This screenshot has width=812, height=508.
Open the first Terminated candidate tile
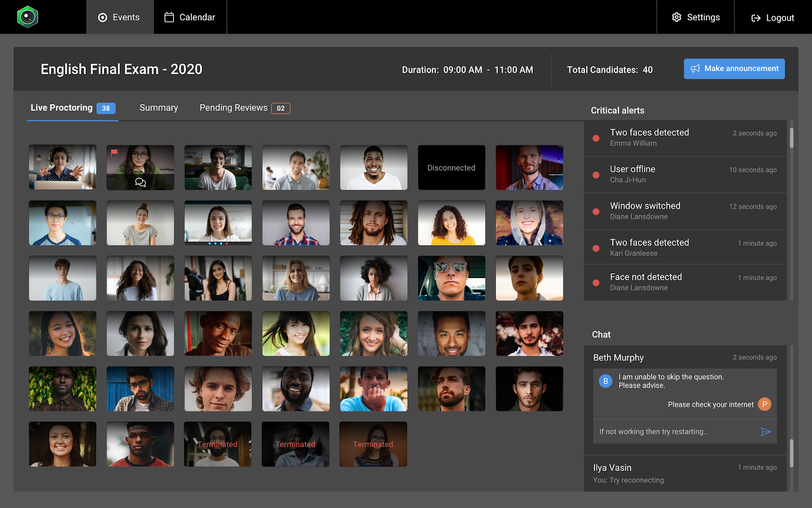click(x=218, y=444)
